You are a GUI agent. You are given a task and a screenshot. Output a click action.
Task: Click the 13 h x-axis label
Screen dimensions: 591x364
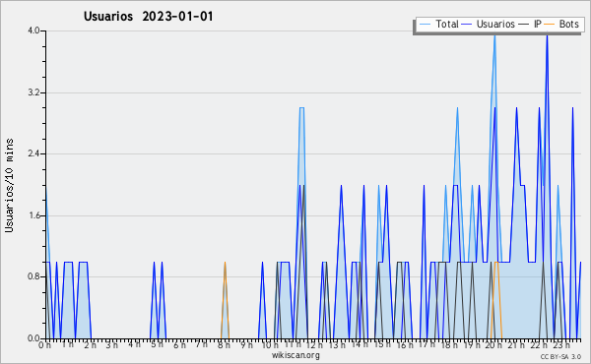point(337,345)
